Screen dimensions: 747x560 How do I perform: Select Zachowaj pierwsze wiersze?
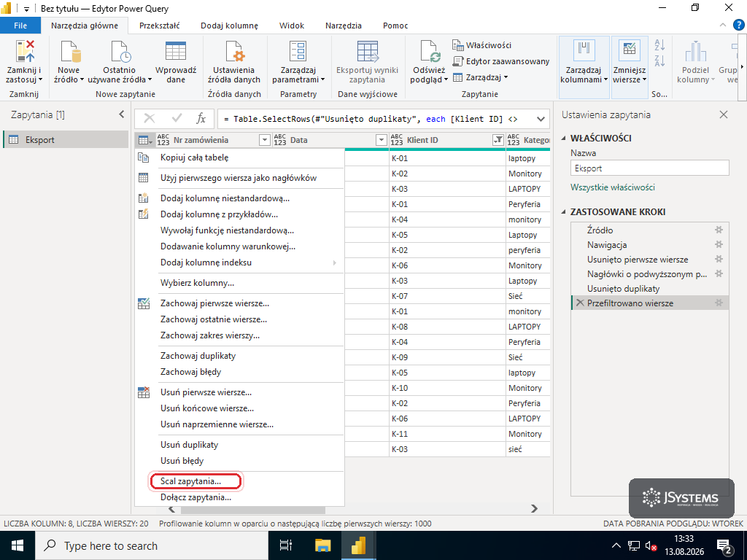tap(239, 303)
